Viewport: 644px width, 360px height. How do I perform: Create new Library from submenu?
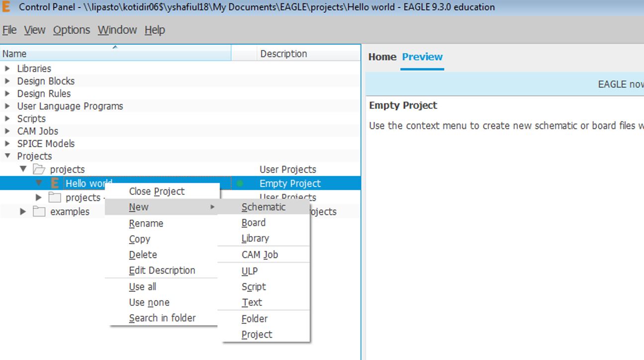[x=264, y=238]
